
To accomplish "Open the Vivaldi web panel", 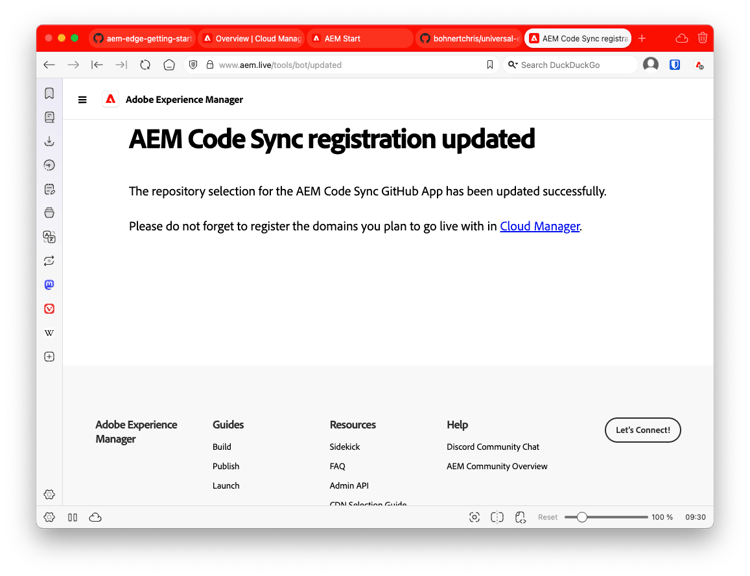I will [49, 309].
